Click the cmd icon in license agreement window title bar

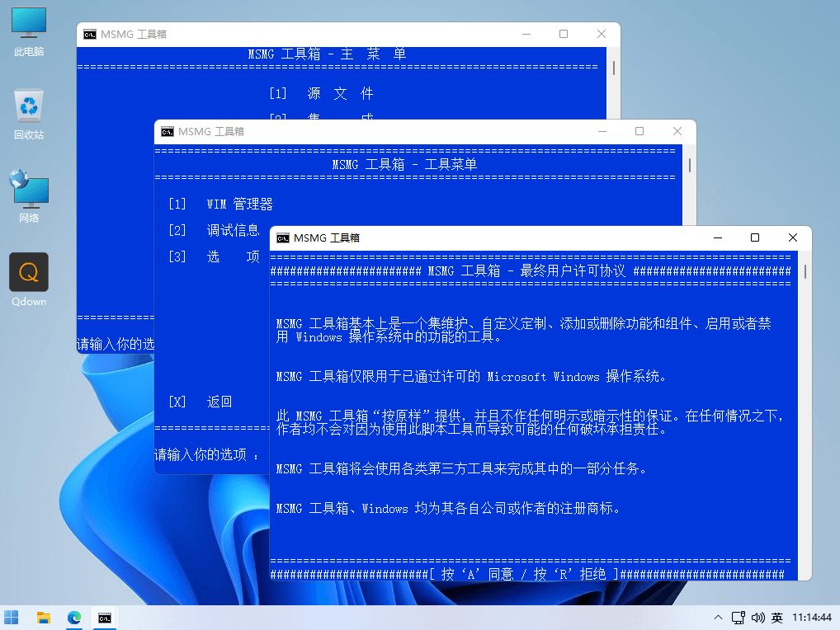point(283,238)
